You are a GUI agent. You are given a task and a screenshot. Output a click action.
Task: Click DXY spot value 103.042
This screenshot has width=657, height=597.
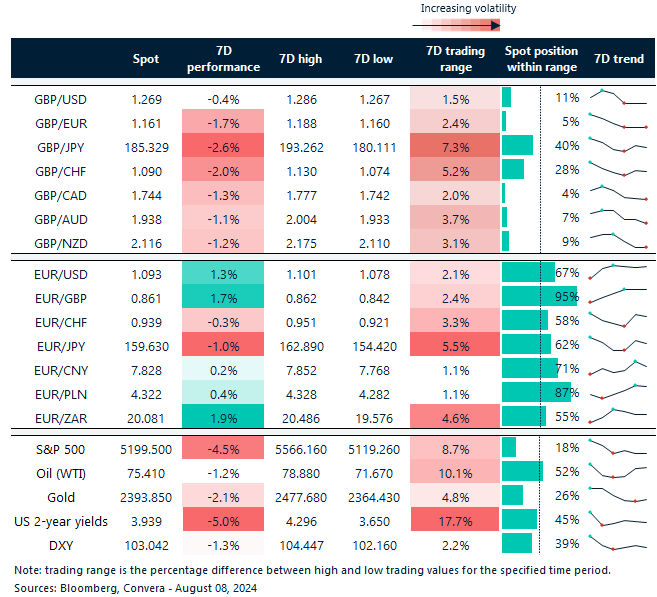tap(147, 545)
